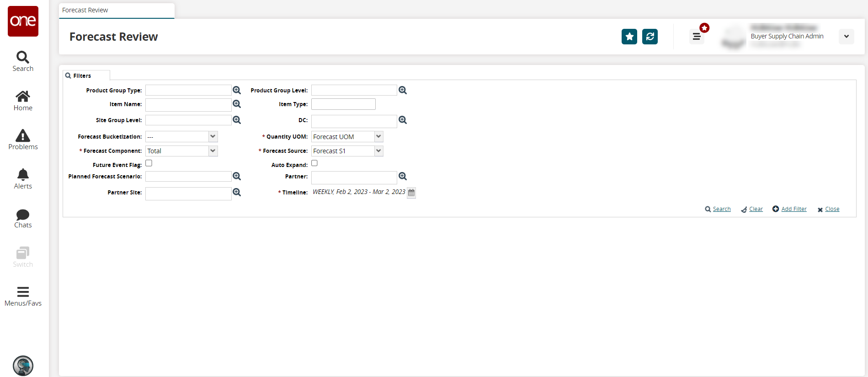Enable the Auto Expand checkbox
The width and height of the screenshot is (868, 377).
(x=314, y=163)
